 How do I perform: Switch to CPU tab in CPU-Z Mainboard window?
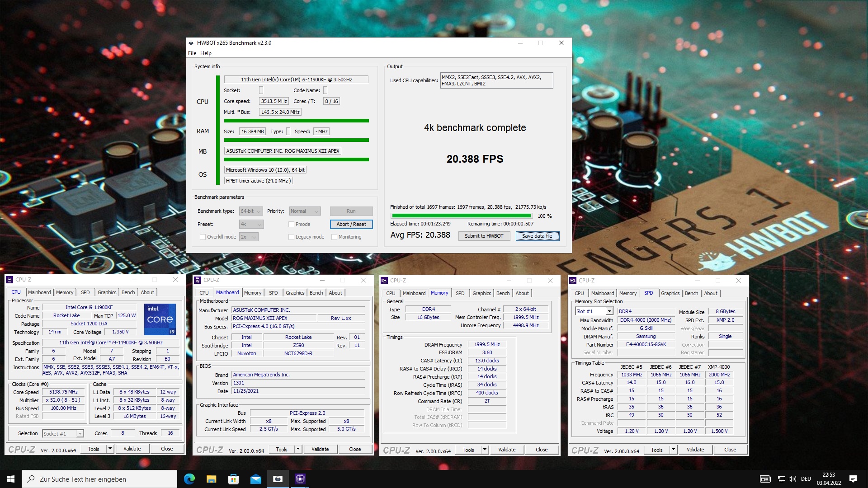click(x=204, y=293)
